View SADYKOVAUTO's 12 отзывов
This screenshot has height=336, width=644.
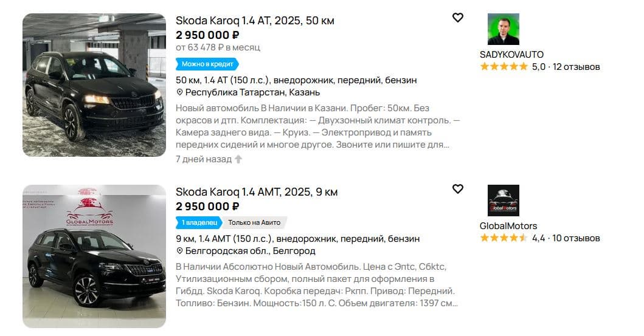click(x=576, y=67)
